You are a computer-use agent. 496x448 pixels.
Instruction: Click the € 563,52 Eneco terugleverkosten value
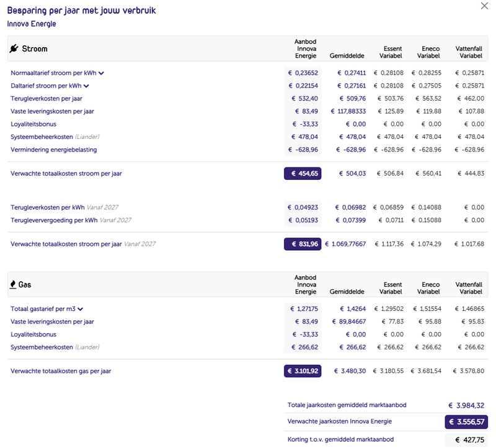pyautogui.click(x=428, y=99)
